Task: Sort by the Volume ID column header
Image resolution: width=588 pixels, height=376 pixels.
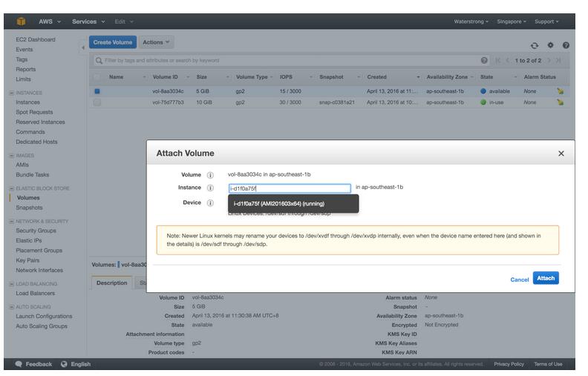Action: point(165,77)
